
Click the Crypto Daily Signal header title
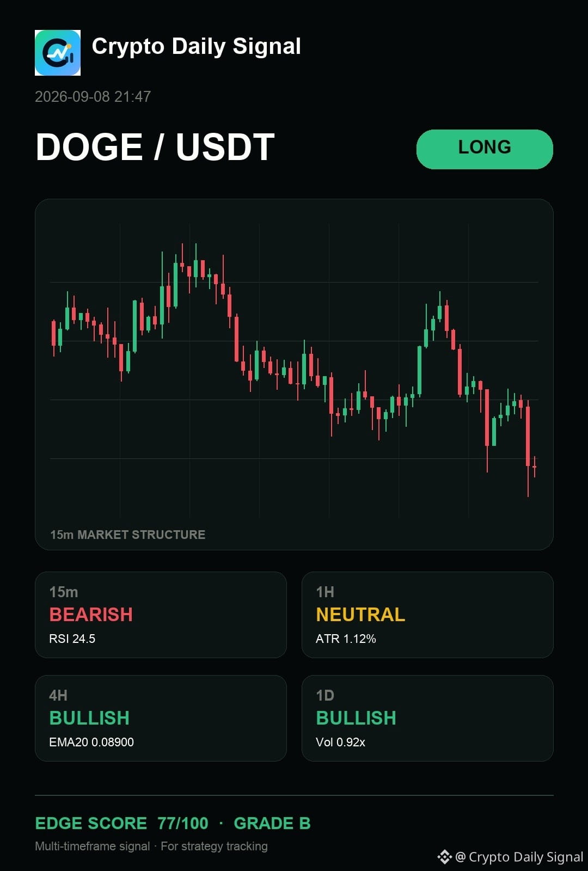coord(196,47)
